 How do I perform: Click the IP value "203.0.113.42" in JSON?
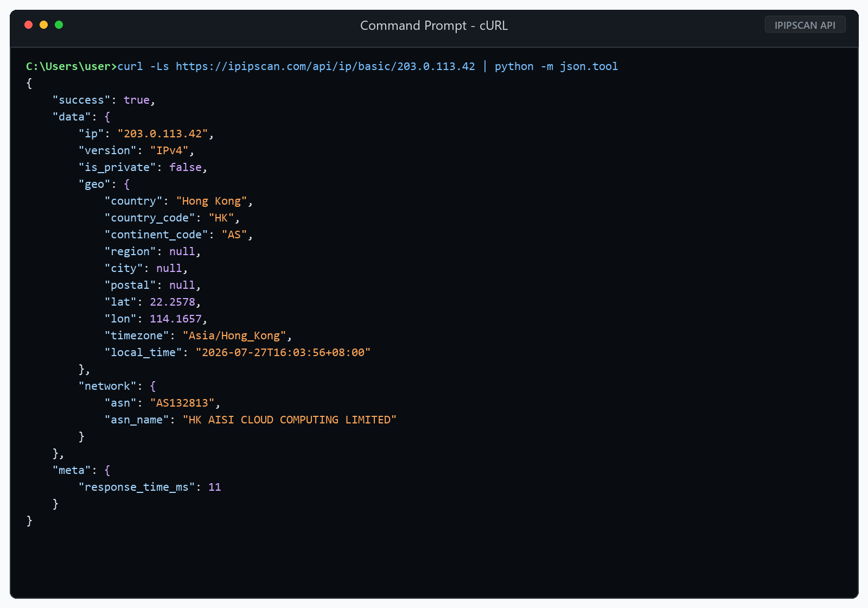click(163, 134)
